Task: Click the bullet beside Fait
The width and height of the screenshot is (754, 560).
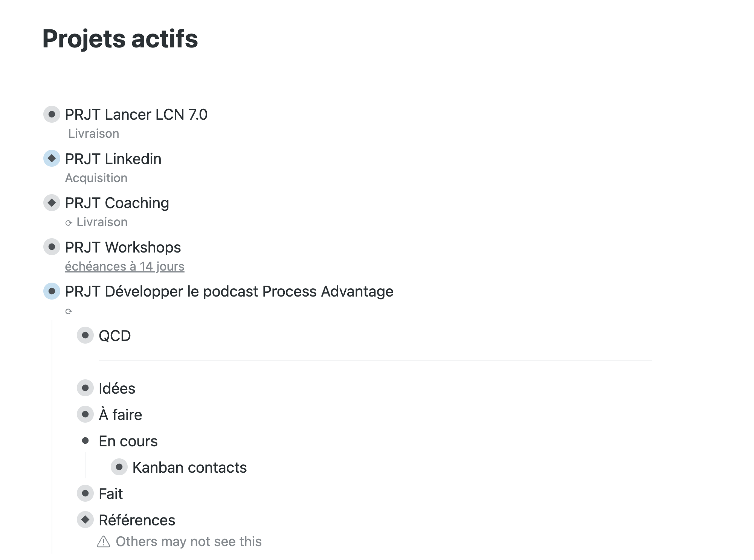Action: (x=85, y=493)
